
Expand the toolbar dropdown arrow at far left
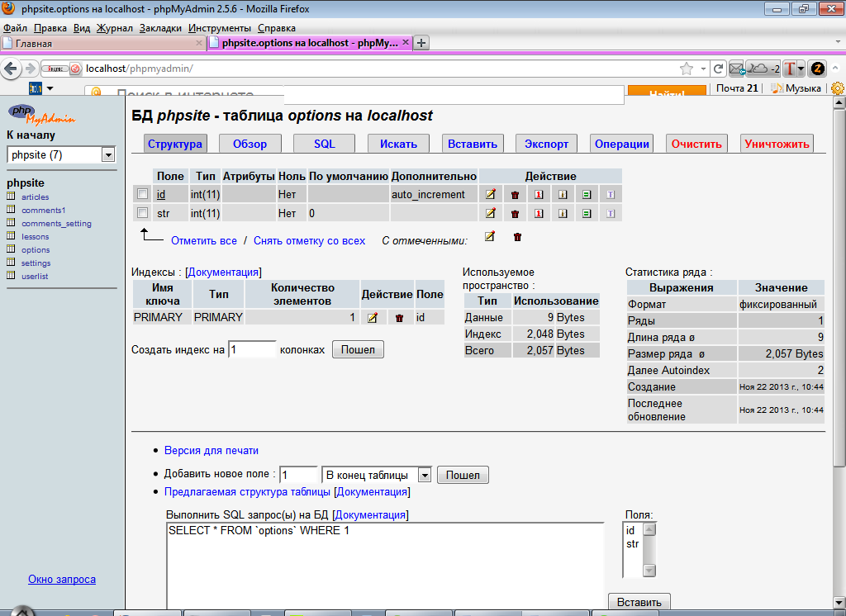[50, 88]
